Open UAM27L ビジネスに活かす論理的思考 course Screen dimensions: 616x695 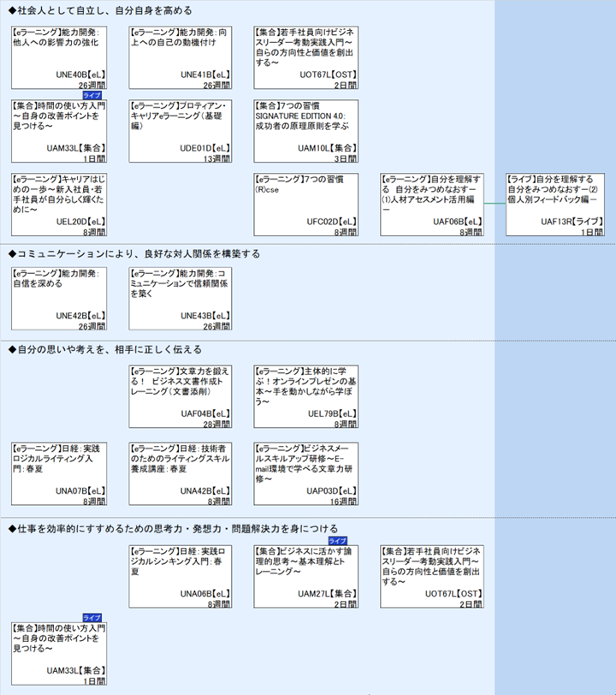point(305,577)
